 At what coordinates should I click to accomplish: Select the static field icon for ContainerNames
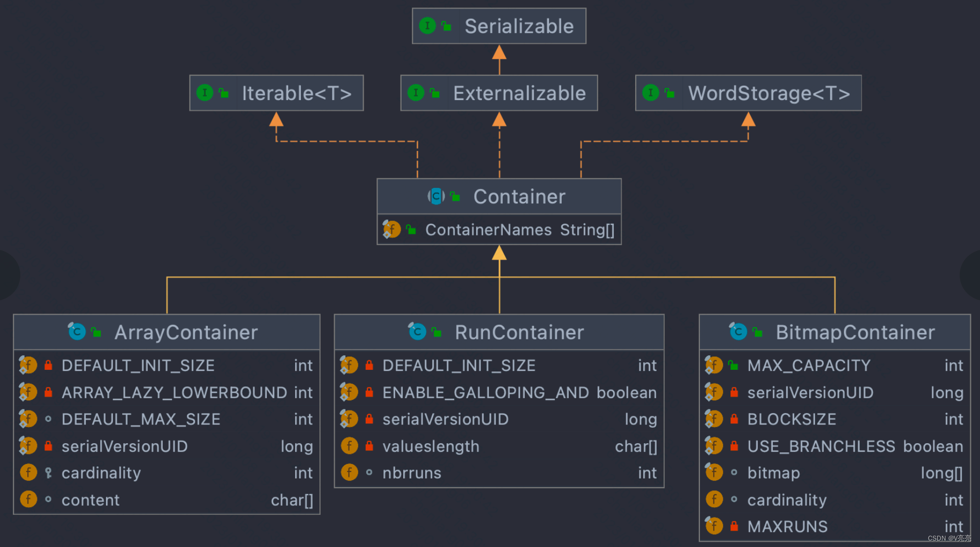point(391,229)
